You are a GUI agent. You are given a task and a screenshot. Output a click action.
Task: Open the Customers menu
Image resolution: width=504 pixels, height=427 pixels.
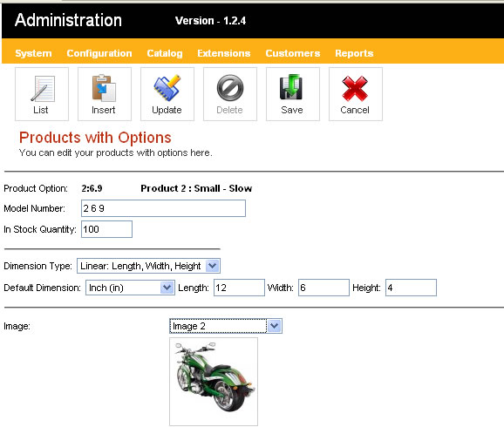coord(292,53)
